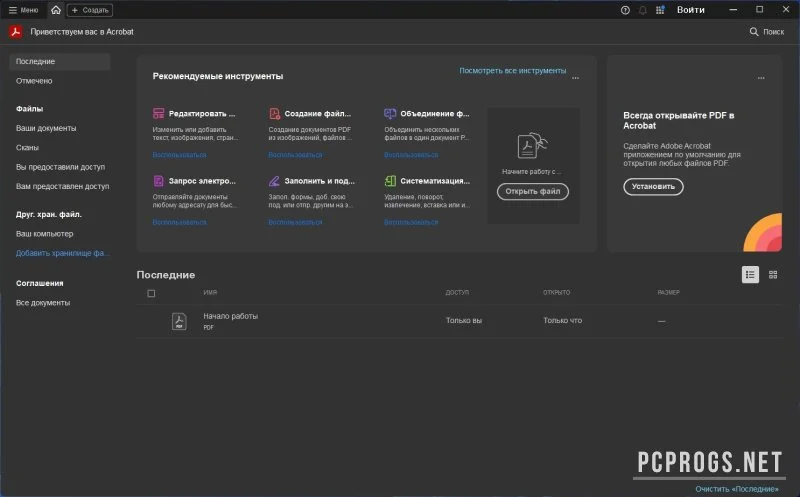This screenshot has width=800, height=497.
Task: Click Посмотреть все инструменты link
Action: (512, 70)
